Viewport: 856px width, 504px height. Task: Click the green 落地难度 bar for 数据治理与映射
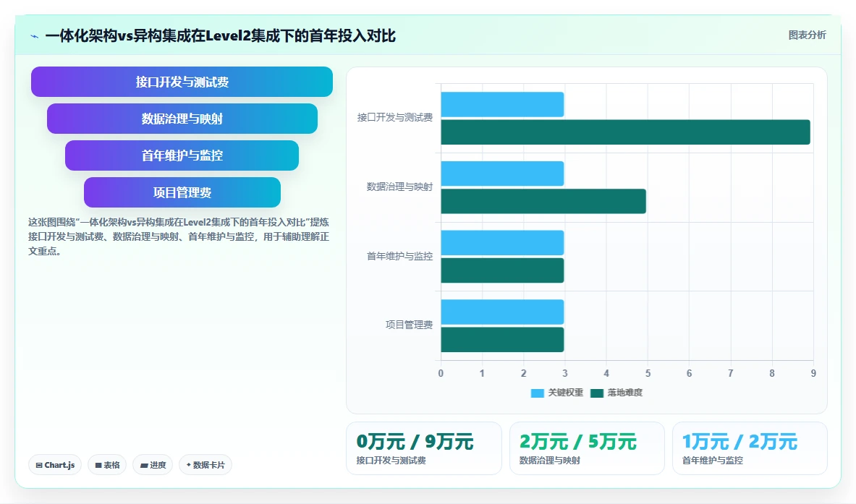click(543, 201)
